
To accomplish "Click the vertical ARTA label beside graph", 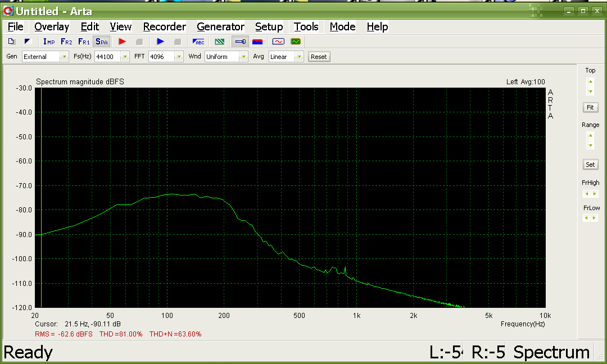I will point(550,104).
